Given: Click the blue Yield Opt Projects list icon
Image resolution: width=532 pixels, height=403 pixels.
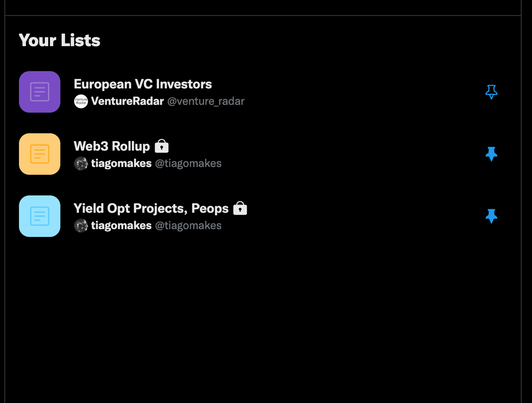Looking at the screenshot, I should tap(39, 216).
